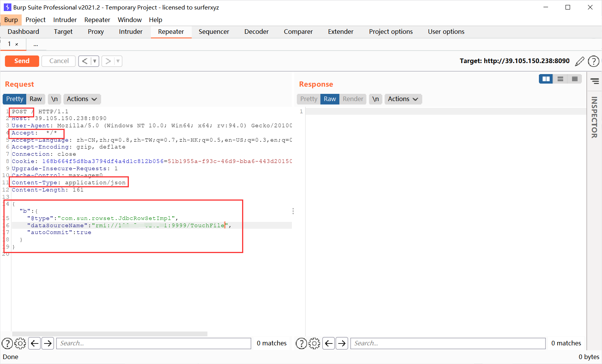
Task: Switch to Decoder tab
Action: tap(257, 32)
